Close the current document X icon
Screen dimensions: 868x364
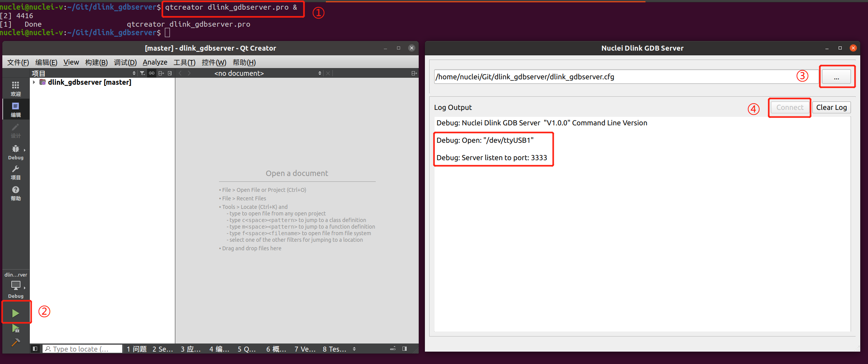click(328, 73)
